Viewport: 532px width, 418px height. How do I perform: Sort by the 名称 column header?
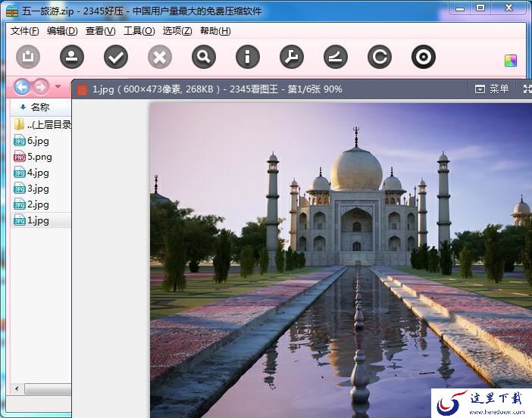pos(39,108)
